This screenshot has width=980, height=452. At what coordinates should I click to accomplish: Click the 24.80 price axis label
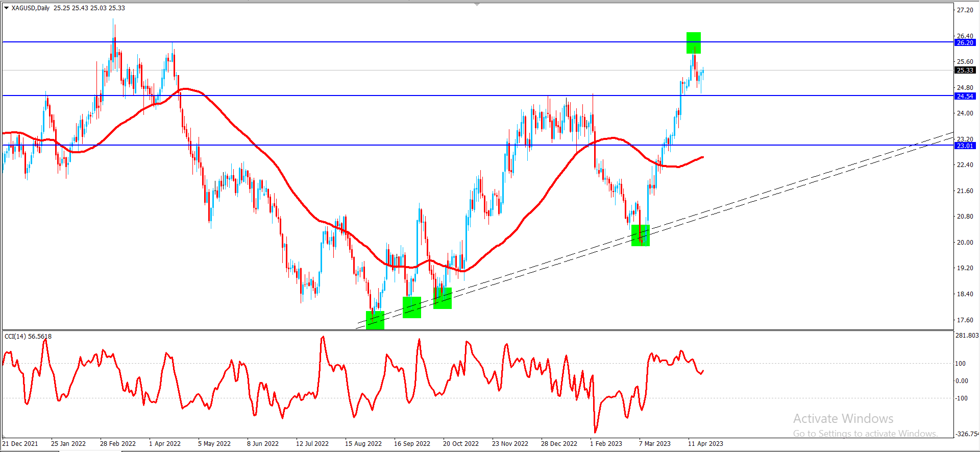click(965, 88)
